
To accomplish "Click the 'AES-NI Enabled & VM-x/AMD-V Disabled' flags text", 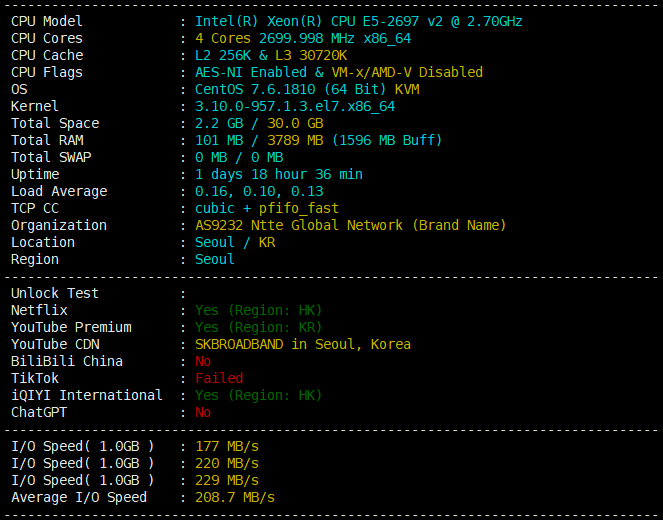I will point(339,72).
